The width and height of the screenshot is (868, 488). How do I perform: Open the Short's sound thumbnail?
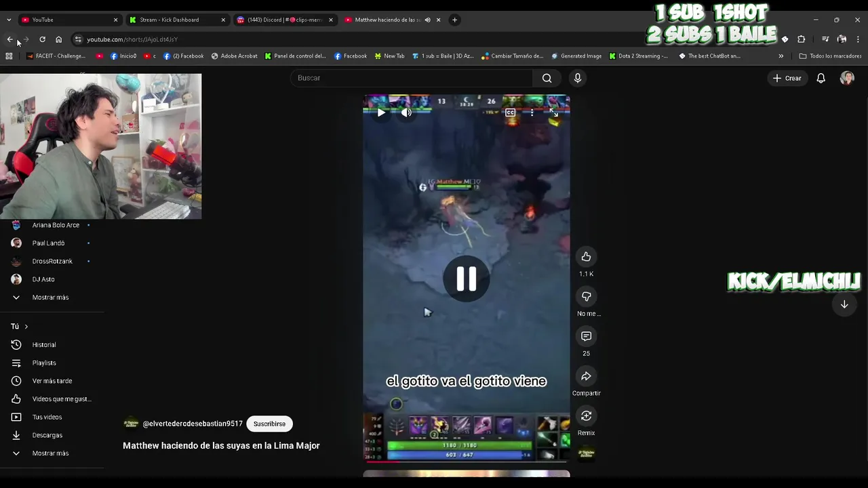586,453
